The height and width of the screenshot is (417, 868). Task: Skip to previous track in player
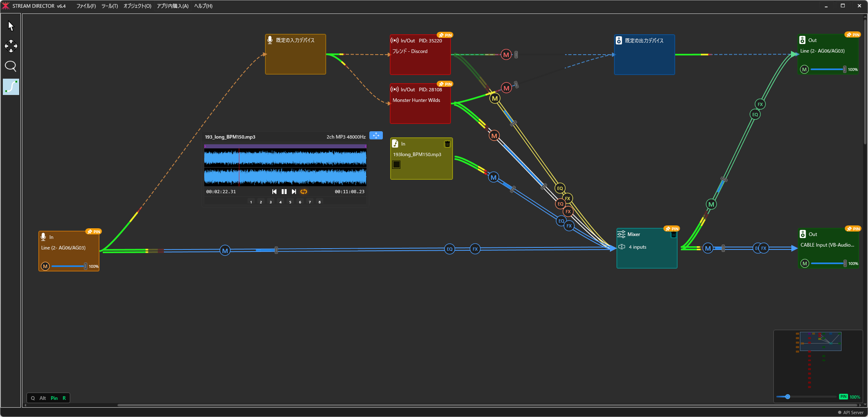(x=274, y=192)
